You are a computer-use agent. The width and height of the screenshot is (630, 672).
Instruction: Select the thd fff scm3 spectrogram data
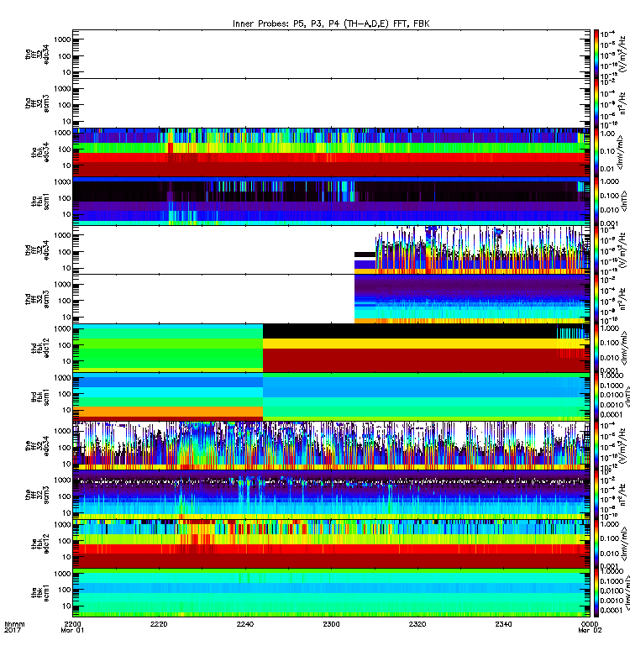click(472, 299)
